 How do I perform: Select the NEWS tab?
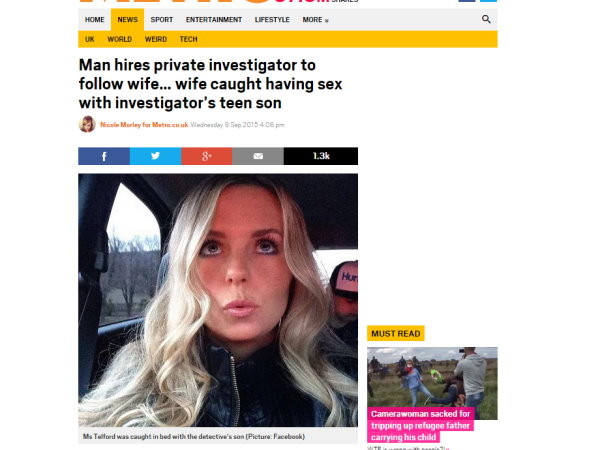127,20
